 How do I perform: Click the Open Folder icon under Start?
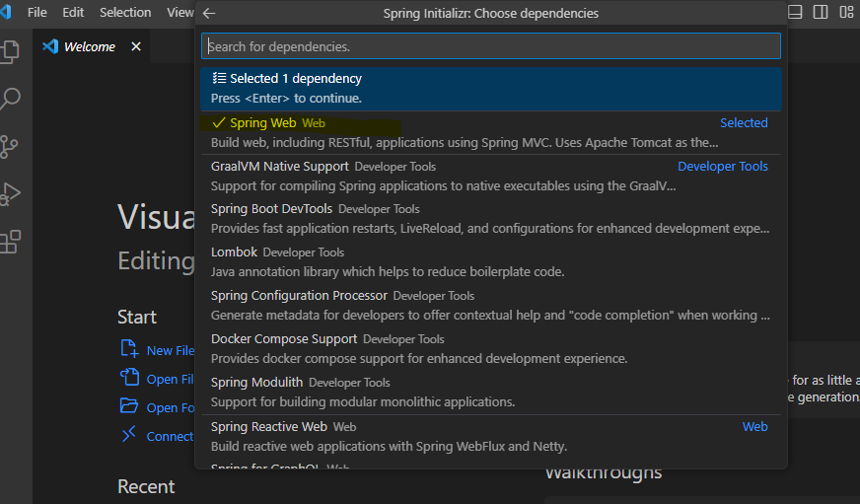pyautogui.click(x=129, y=405)
